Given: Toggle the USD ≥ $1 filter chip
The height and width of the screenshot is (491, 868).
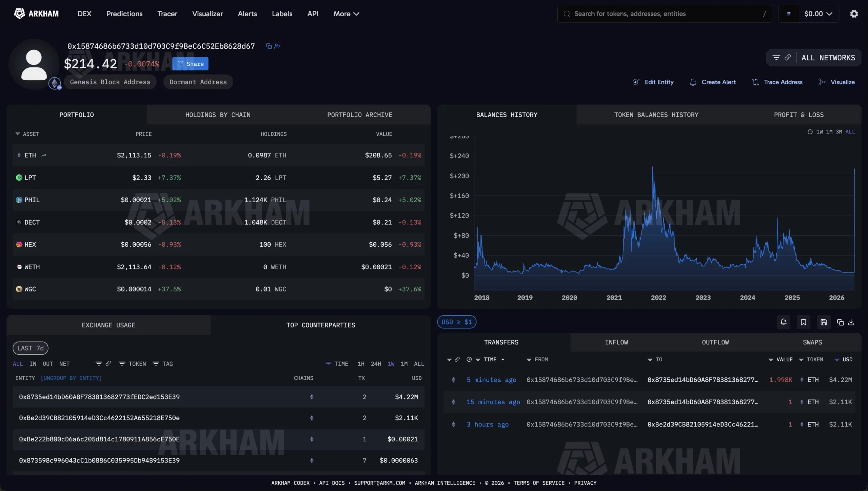Looking at the screenshot, I should [x=457, y=322].
